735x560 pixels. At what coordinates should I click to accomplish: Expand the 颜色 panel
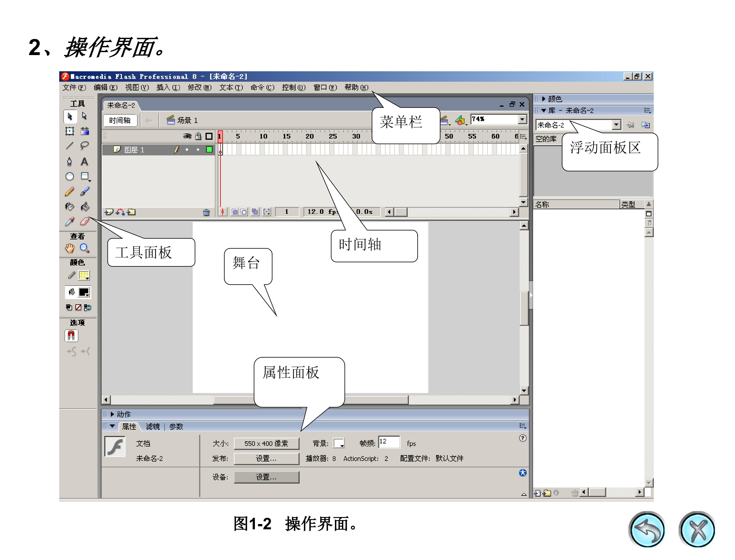(543, 99)
